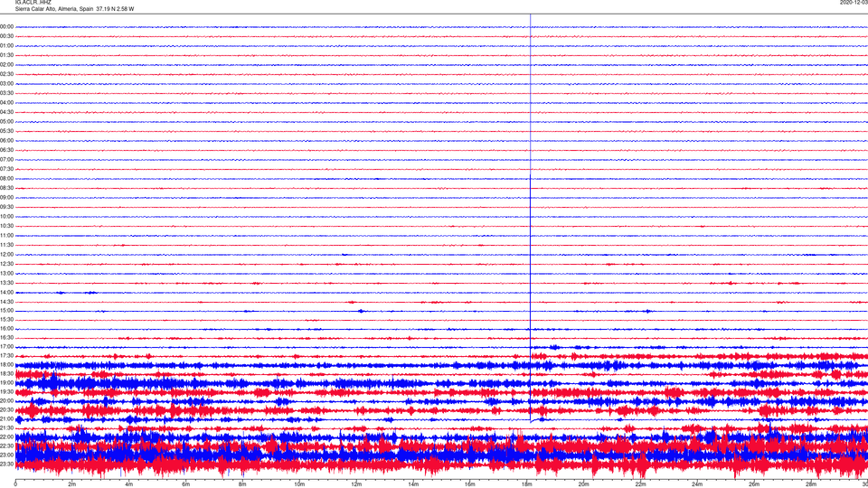Click the 10m tick on the minute axis
This screenshot has width=868, height=488.
click(x=299, y=484)
